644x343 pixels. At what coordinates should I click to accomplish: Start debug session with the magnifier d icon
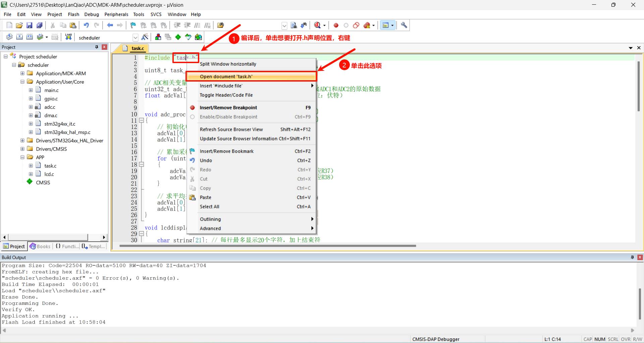pyautogui.click(x=317, y=25)
